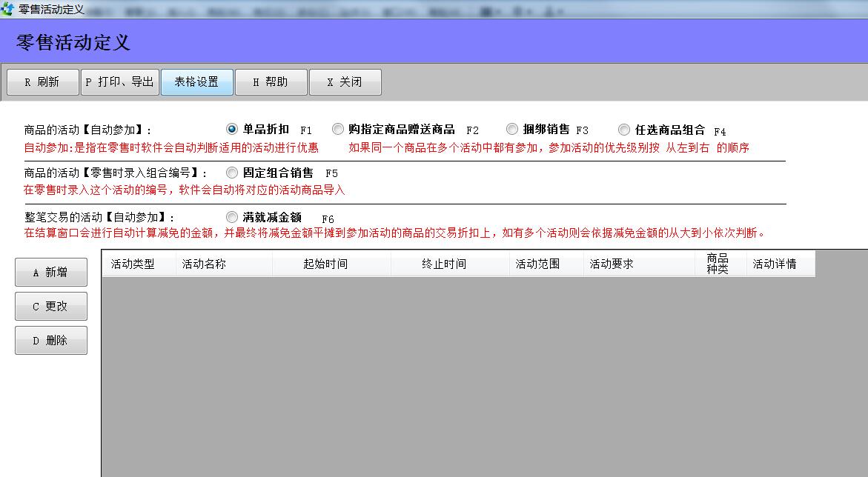The image size is (868, 477).
Task: Click the A 新增 button to add activity
Action: (50, 272)
